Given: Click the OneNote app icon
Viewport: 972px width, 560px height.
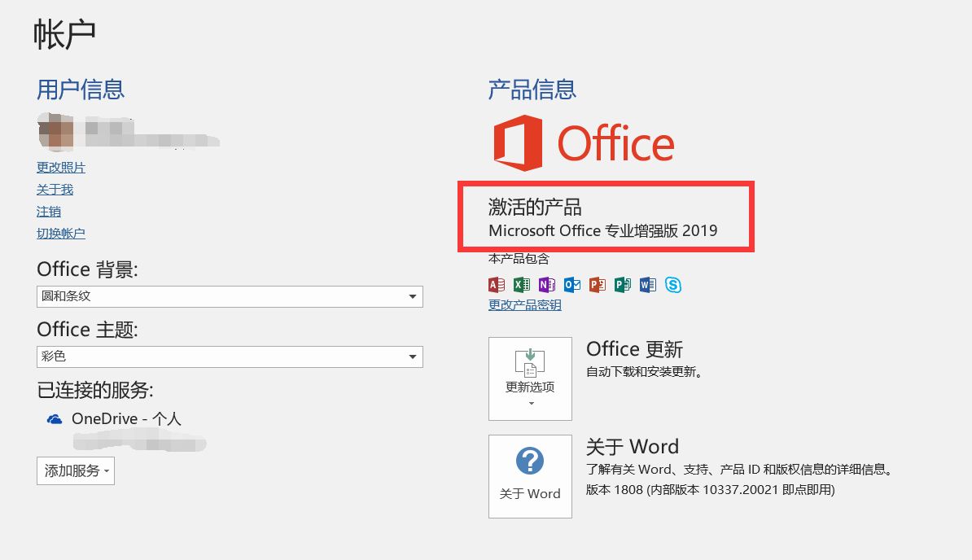Looking at the screenshot, I should coord(547,284).
